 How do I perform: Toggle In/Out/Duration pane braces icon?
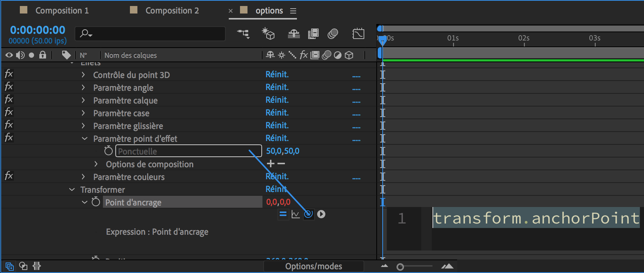point(36,266)
